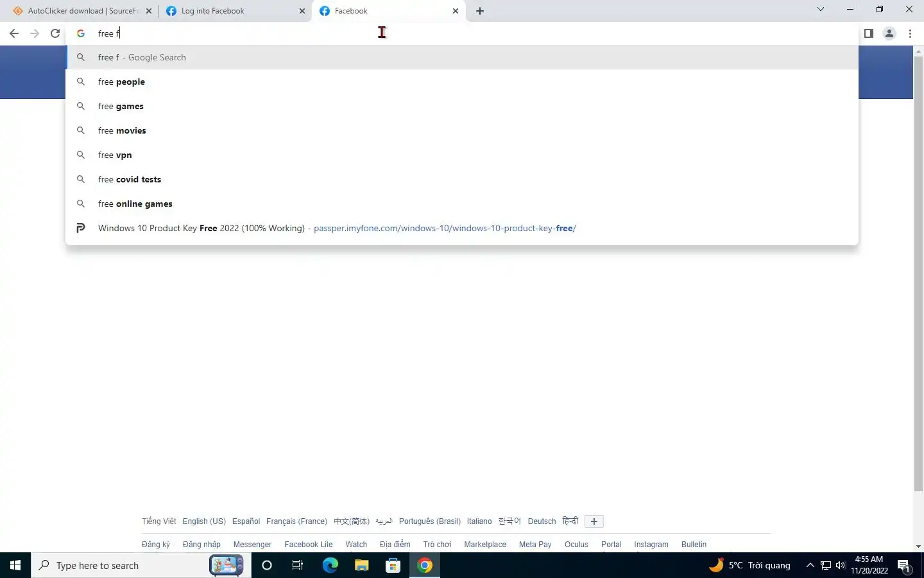924x578 pixels.
Task: Open the Meta Pay footer link
Action: click(x=535, y=545)
